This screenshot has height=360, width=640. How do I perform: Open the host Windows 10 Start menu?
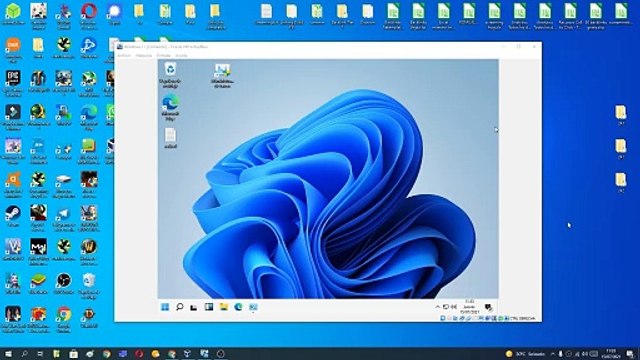click(x=8, y=354)
